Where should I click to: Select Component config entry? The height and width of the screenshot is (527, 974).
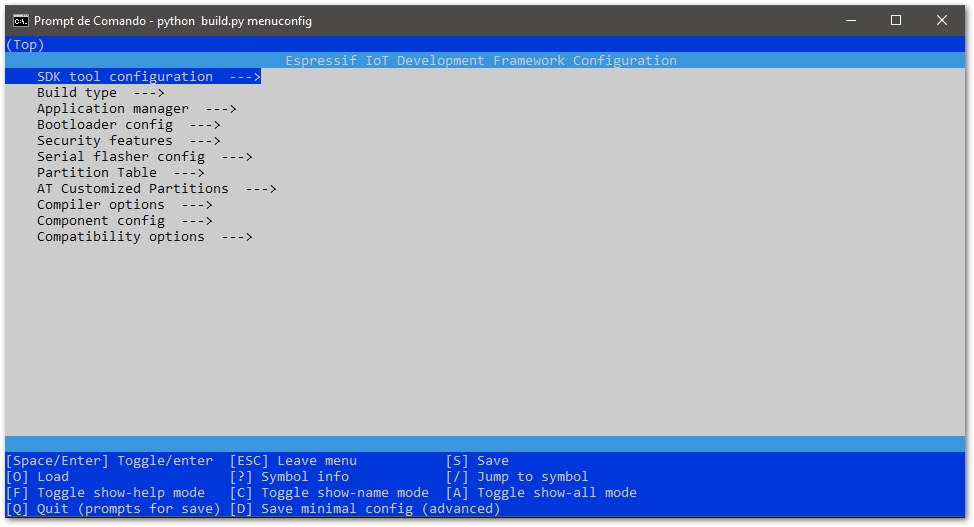coord(125,221)
